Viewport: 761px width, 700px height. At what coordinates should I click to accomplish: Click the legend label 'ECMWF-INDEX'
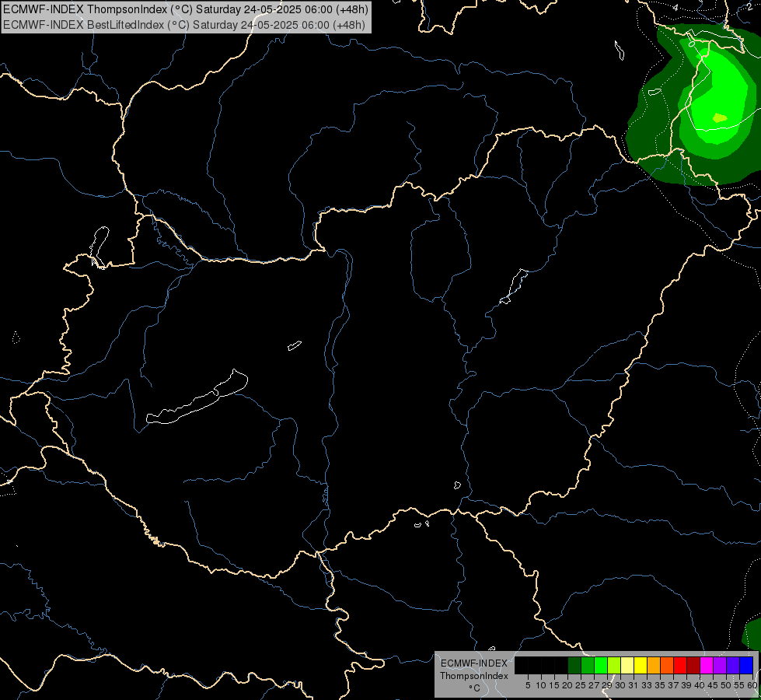pos(473,663)
